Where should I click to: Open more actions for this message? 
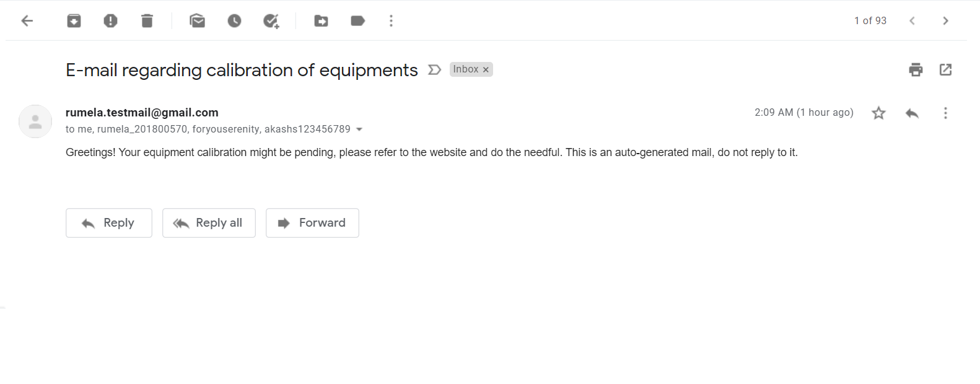945,113
